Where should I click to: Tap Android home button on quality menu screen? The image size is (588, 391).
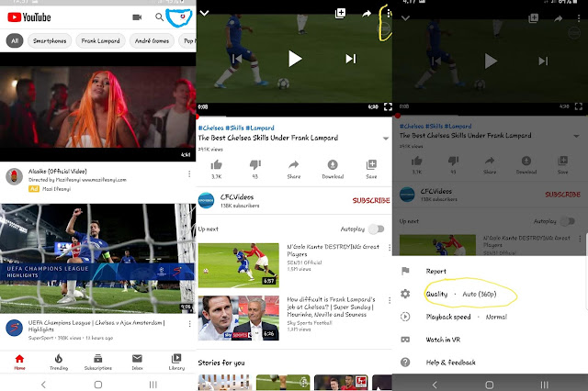[x=490, y=385]
